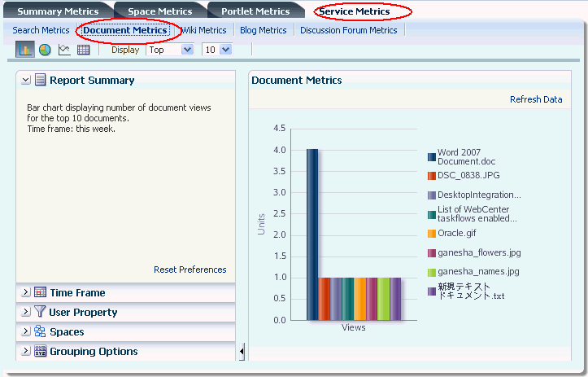Click the Word 2007 Document.doc legend swatch
588x377 pixels.
point(432,157)
